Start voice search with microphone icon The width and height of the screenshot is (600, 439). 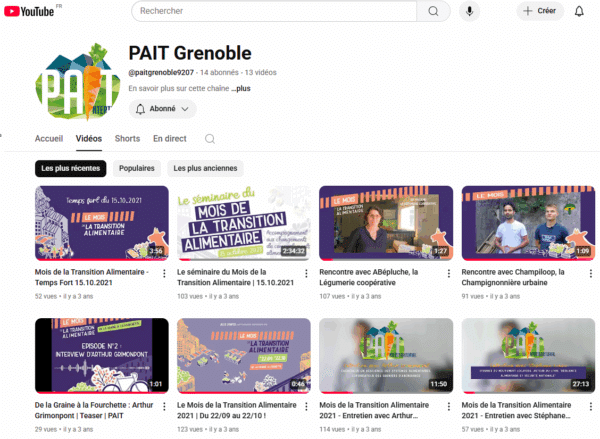(x=470, y=11)
